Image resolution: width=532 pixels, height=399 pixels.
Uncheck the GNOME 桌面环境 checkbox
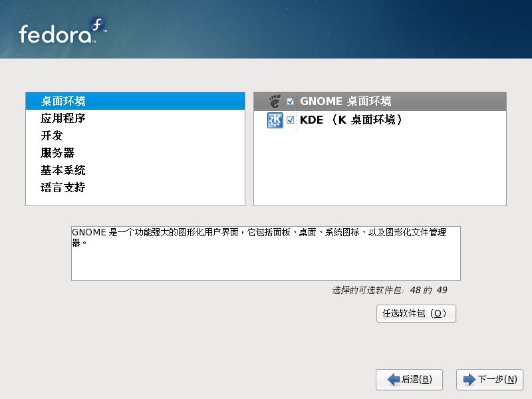pyautogui.click(x=290, y=101)
